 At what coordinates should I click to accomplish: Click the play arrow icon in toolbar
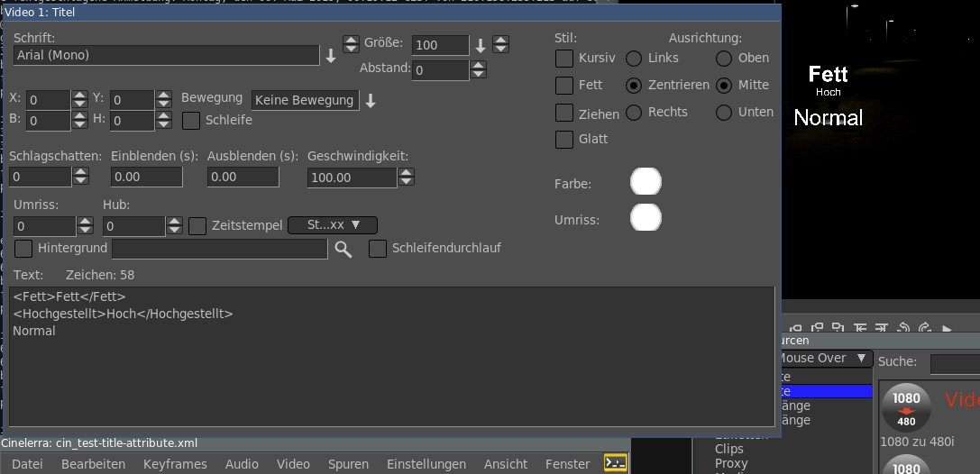coord(948,329)
